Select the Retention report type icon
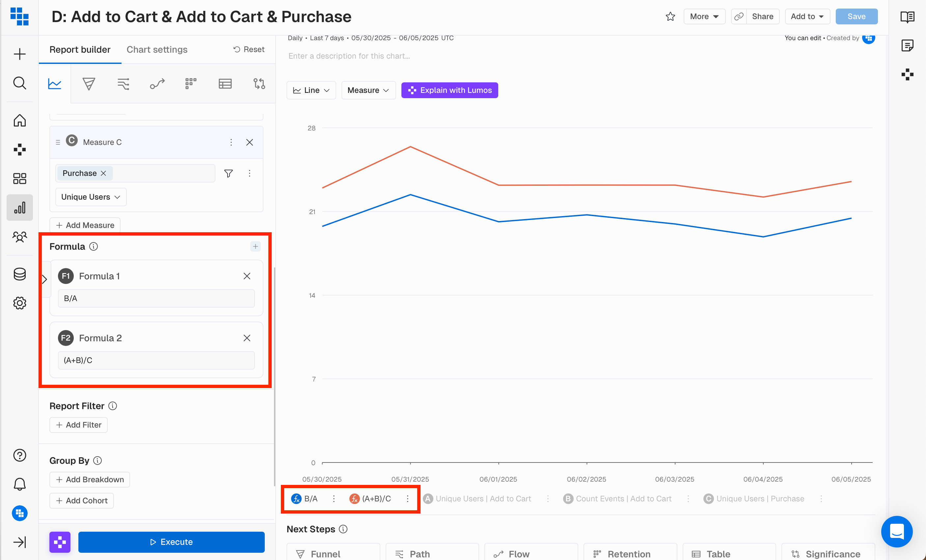 click(191, 83)
